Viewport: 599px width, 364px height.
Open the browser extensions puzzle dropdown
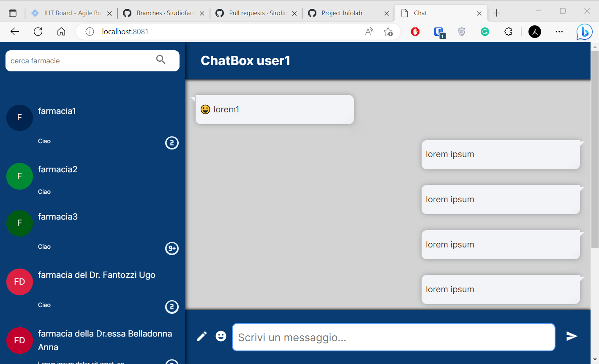tap(508, 32)
